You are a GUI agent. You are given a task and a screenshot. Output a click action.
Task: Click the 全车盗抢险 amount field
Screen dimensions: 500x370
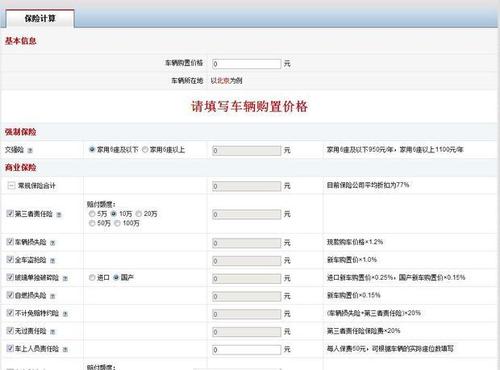pyautogui.click(x=247, y=261)
